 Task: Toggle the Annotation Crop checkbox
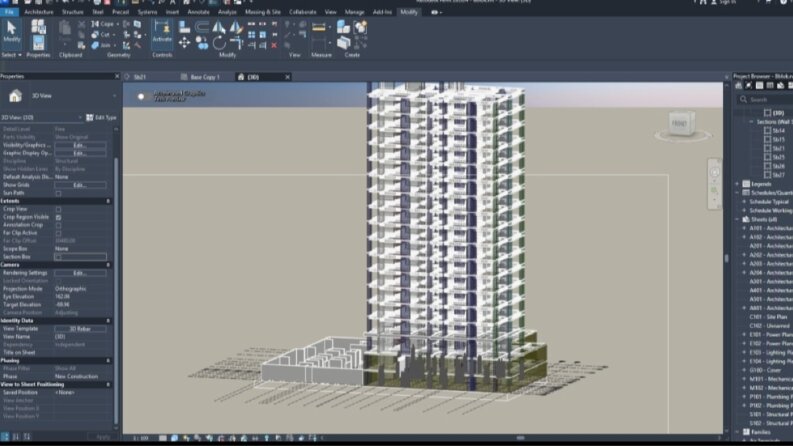tap(58, 226)
